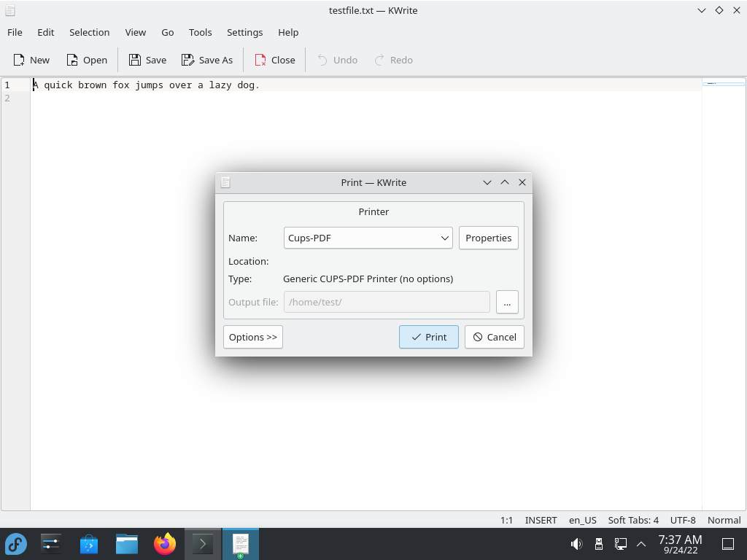Launch Discover software center from taskbar
Screen dimensions: 747x560
pyautogui.click(x=88, y=544)
